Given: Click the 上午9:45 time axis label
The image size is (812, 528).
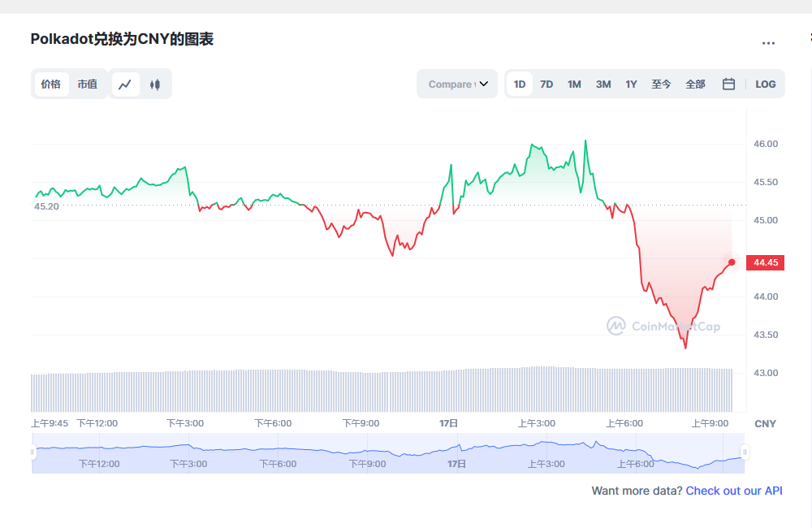Looking at the screenshot, I should (50, 423).
